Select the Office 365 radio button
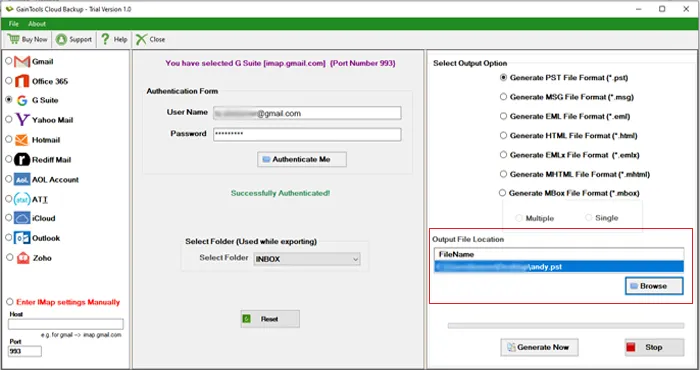 tap(8, 81)
